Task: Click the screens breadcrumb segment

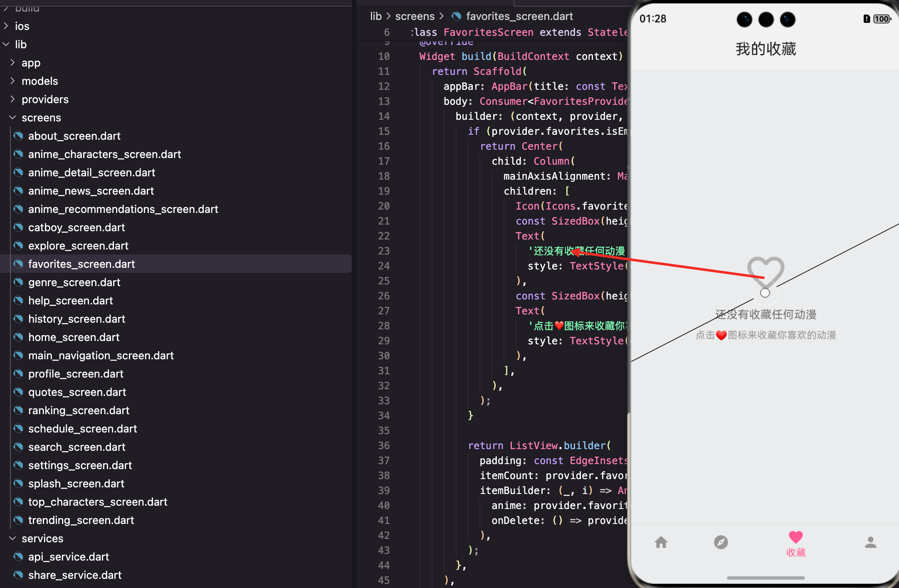Action: (x=415, y=16)
